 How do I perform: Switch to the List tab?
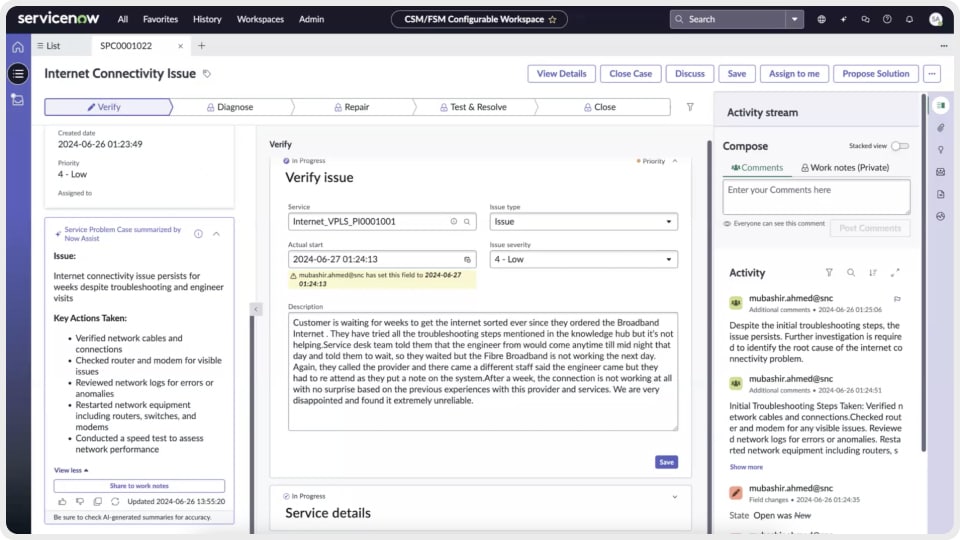click(49, 46)
